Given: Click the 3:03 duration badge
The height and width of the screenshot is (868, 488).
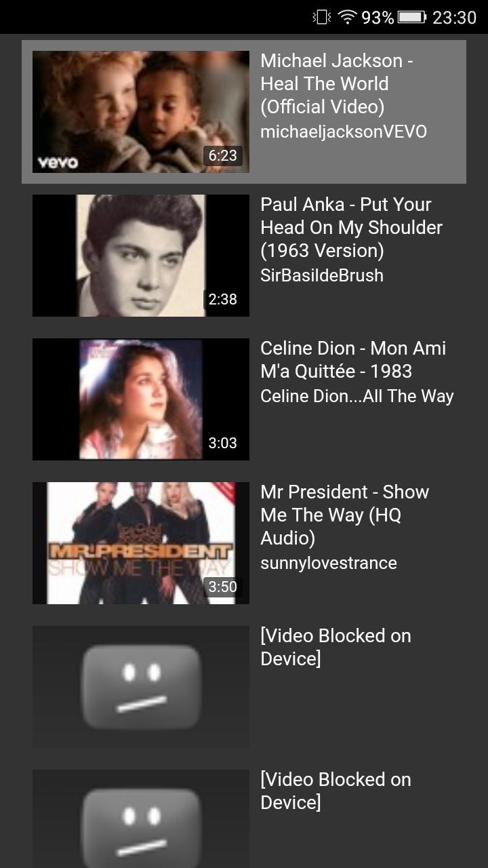Looking at the screenshot, I should click(222, 443).
